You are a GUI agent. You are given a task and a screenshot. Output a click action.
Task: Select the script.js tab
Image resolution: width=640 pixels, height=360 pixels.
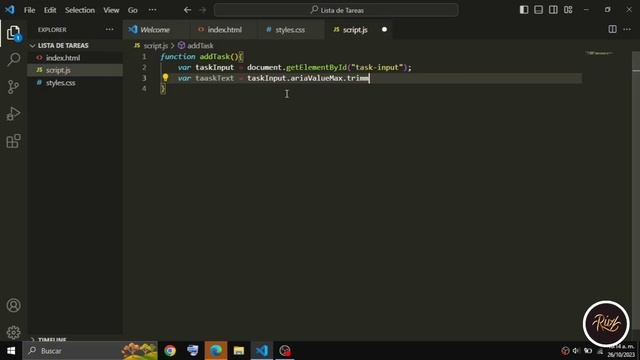355,30
